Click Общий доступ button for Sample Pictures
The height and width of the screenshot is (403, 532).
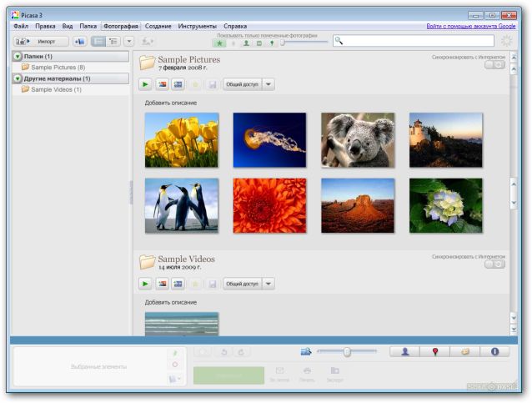243,84
